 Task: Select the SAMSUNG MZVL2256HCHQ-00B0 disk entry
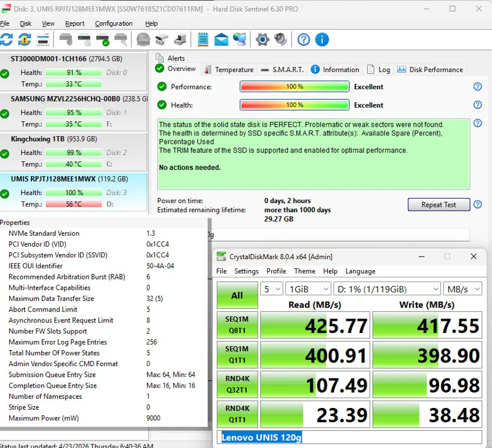tap(74, 112)
